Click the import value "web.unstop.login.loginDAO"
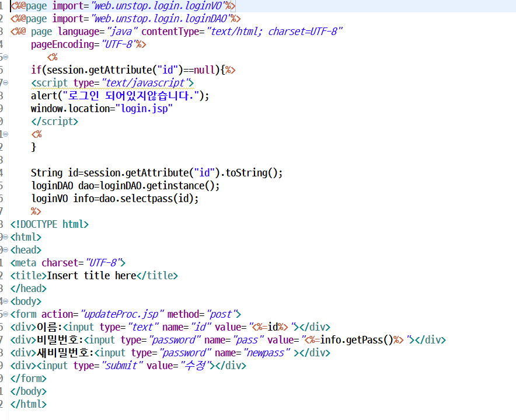This screenshot has height=420, width=516. pos(161,19)
